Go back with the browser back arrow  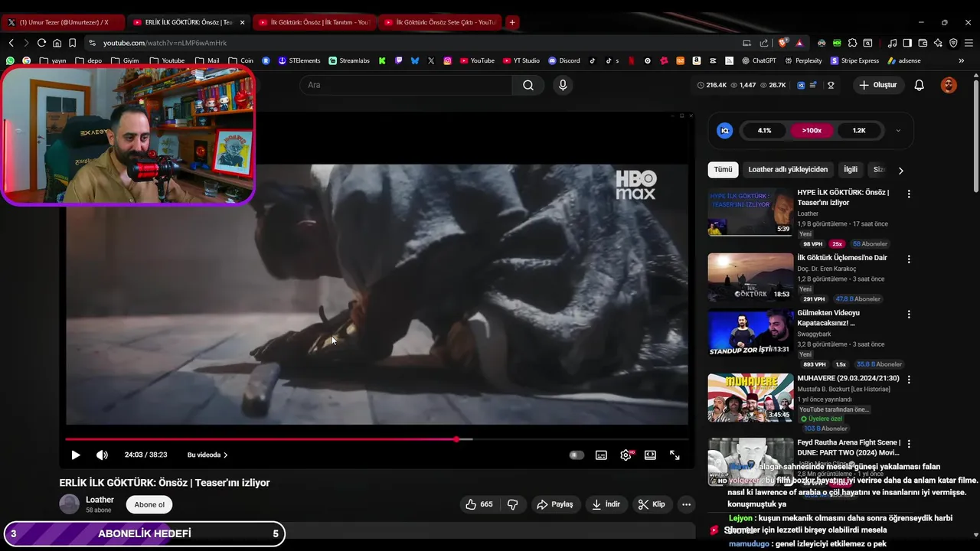click(11, 43)
